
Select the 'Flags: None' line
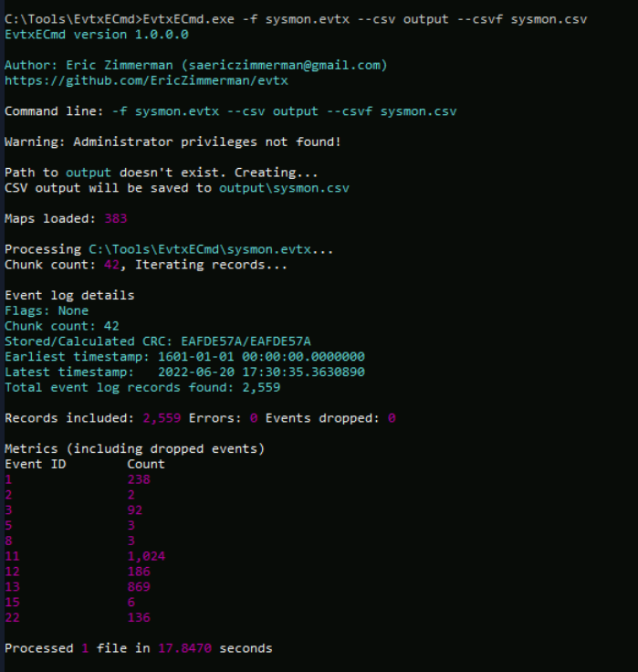[47, 310]
